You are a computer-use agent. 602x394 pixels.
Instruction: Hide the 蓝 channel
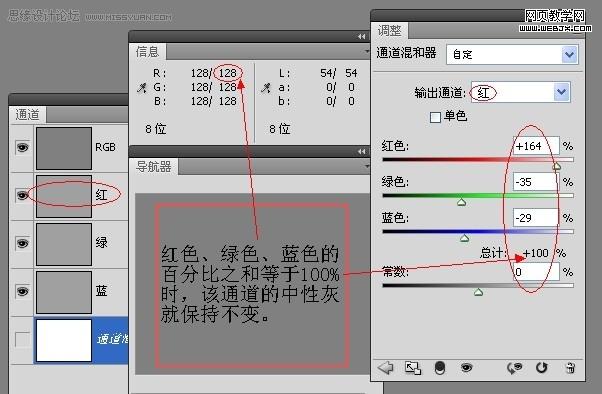coord(22,291)
